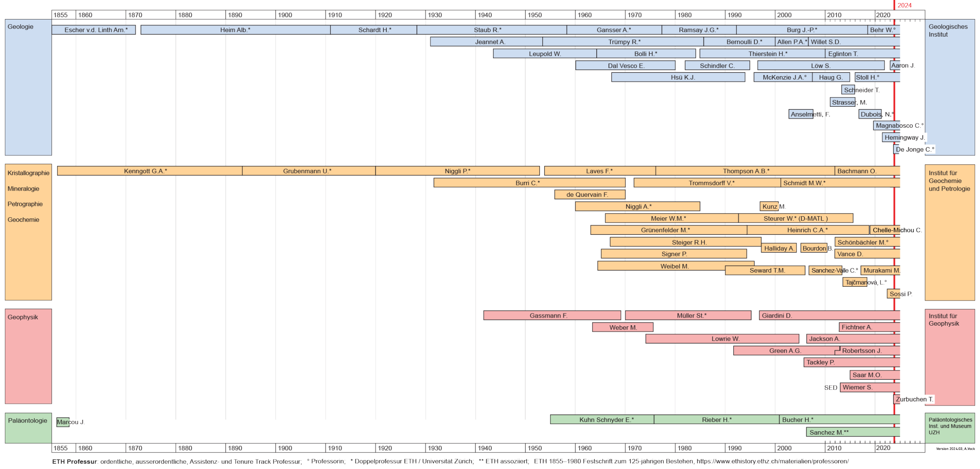980x469 pixels.
Task: Click the Niggli A.* bar
Action: (x=637, y=206)
